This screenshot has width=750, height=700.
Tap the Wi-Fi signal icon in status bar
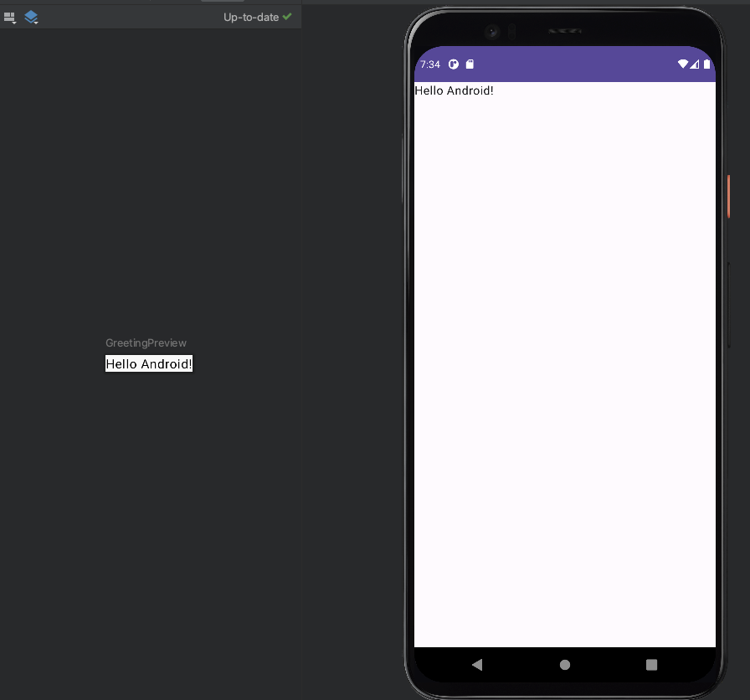pos(682,64)
